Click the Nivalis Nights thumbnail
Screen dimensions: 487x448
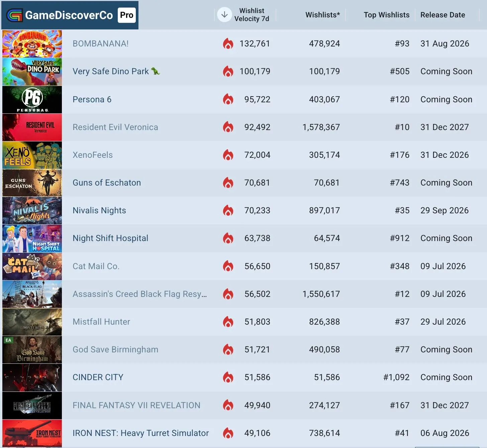pyautogui.click(x=32, y=211)
